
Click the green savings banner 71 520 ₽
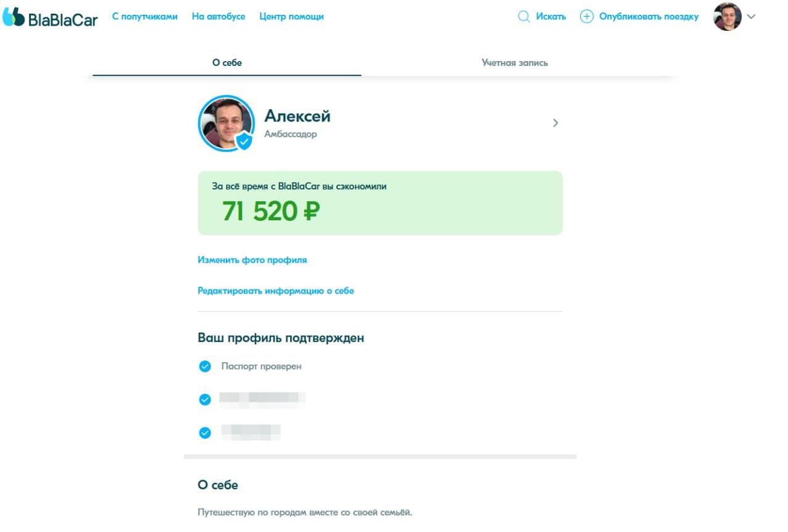(379, 203)
